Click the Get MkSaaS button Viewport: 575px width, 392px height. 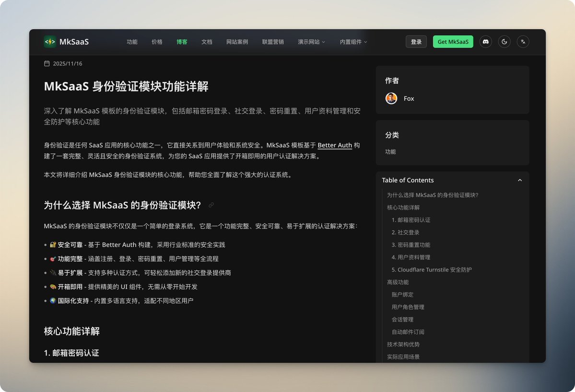click(x=453, y=42)
